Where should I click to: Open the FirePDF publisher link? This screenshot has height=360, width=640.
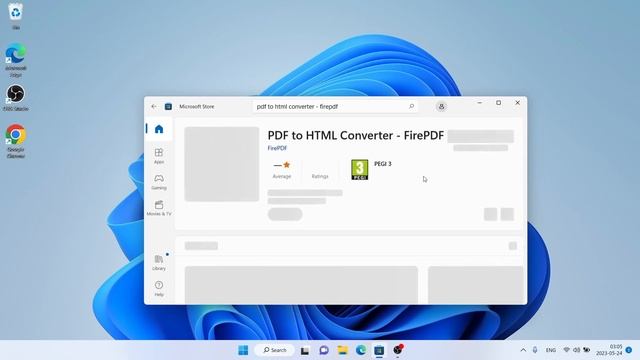277,148
